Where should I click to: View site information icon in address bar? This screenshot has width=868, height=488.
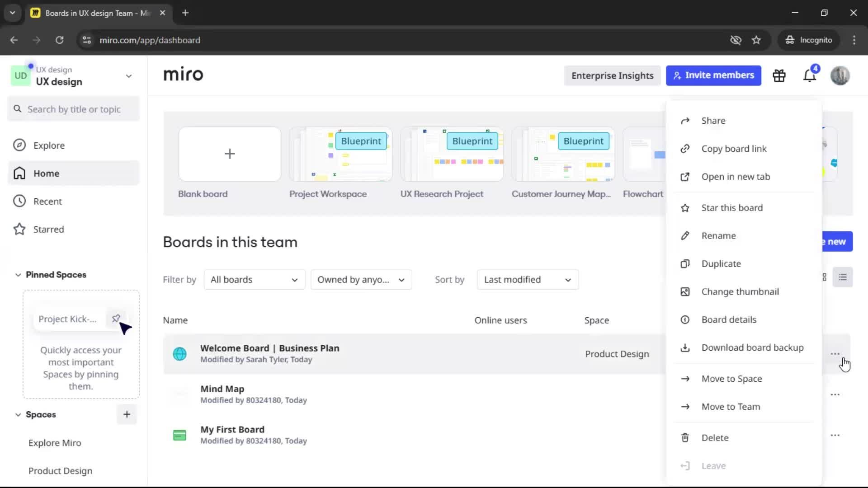pos(87,40)
